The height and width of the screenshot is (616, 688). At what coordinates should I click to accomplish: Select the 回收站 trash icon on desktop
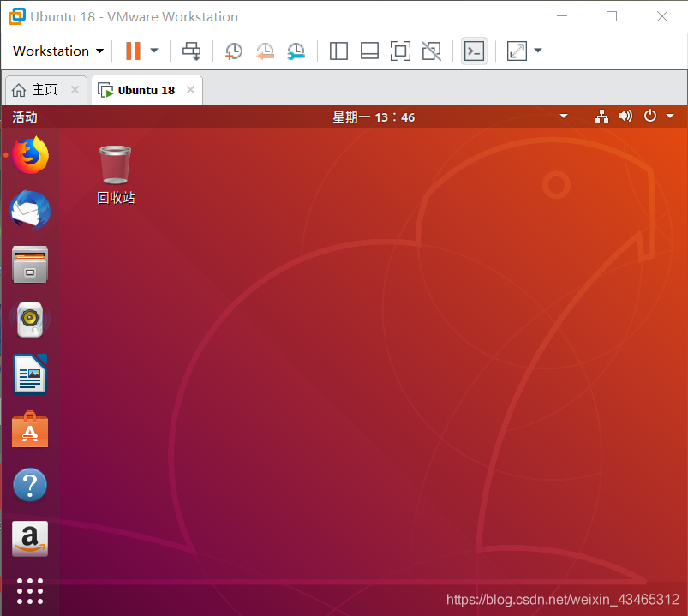[x=116, y=175]
